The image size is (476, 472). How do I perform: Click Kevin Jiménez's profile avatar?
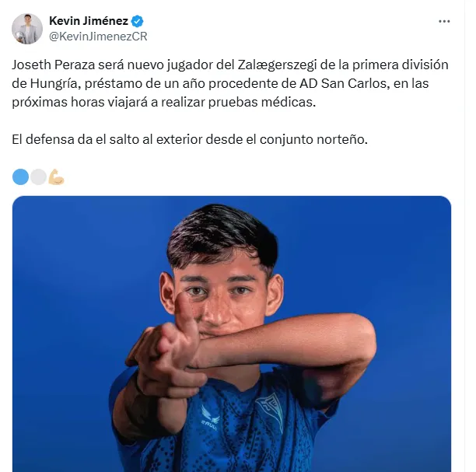pyautogui.click(x=27, y=29)
